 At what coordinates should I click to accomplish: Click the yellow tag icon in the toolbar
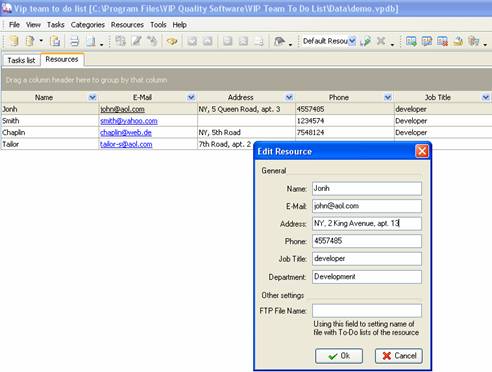click(172, 41)
